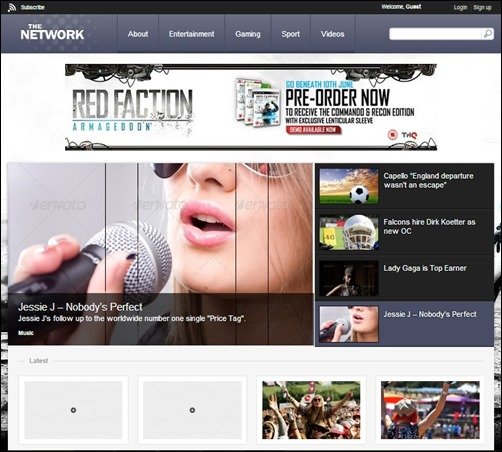Open the first loading Latest placeholder

[x=73, y=410]
